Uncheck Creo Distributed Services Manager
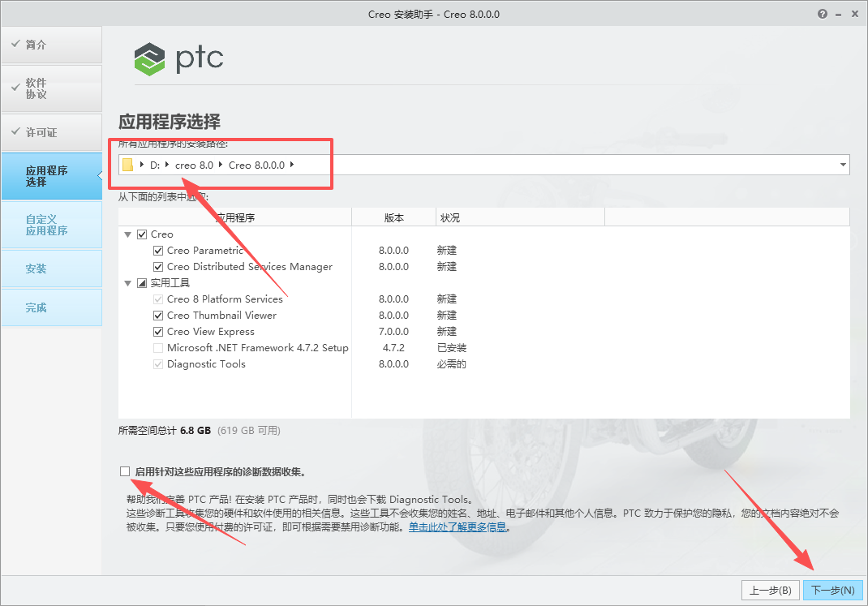This screenshot has width=868, height=606. coord(158,266)
